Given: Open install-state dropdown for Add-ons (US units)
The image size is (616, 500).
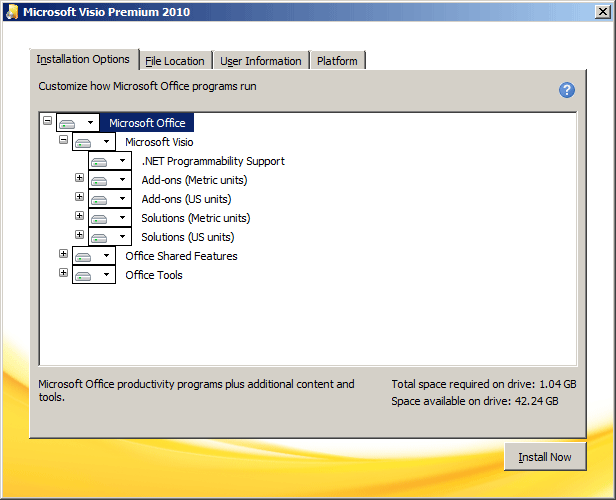Looking at the screenshot, I should [110, 199].
